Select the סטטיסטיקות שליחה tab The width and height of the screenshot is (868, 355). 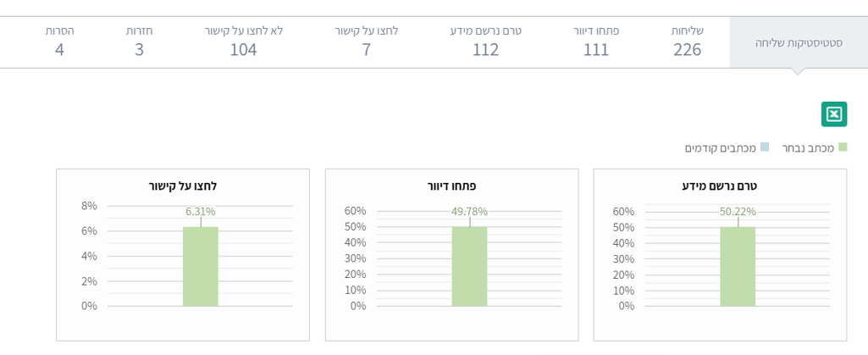coord(798,42)
